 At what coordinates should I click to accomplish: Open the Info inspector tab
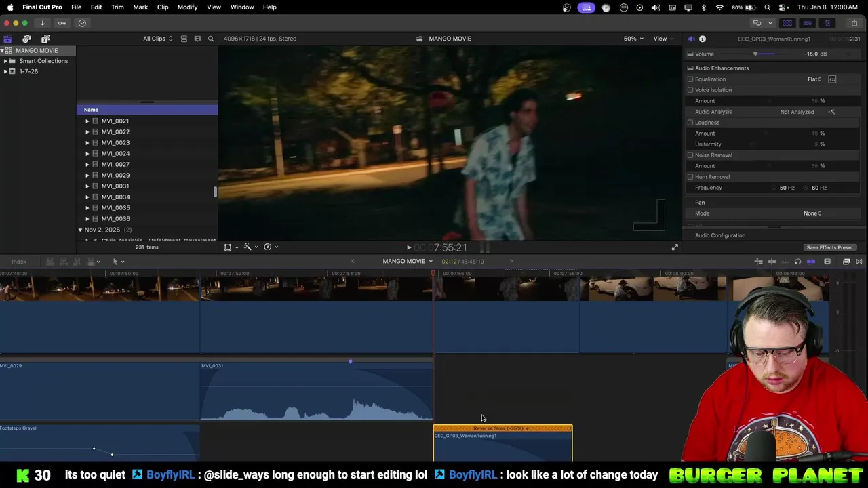click(x=703, y=39)
